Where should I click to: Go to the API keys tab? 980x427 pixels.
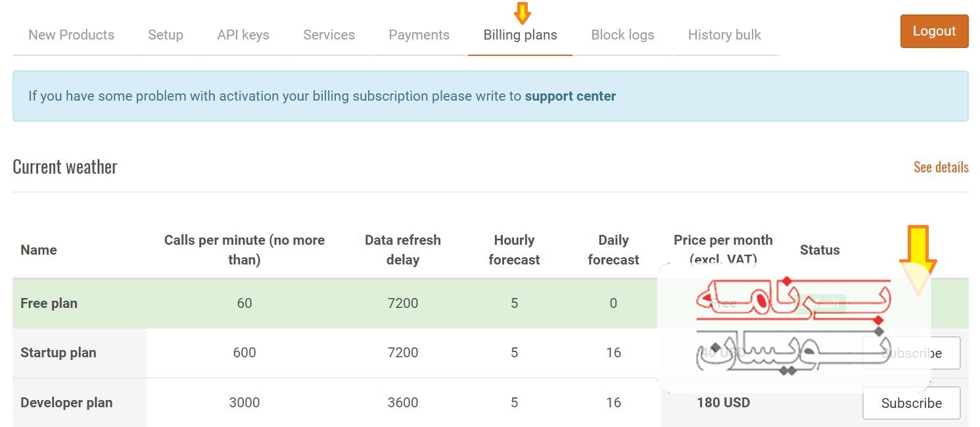(243, 35)
